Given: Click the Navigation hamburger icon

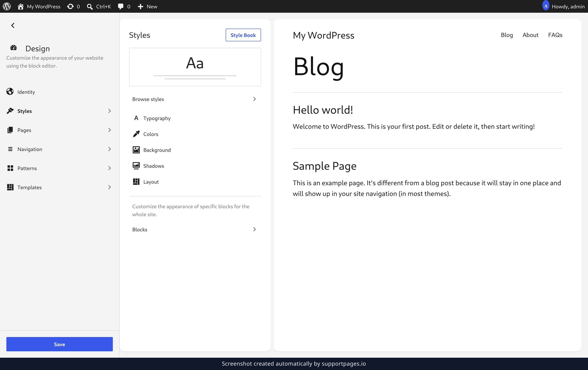Looking at the screenshot, I should coord(10,149).
